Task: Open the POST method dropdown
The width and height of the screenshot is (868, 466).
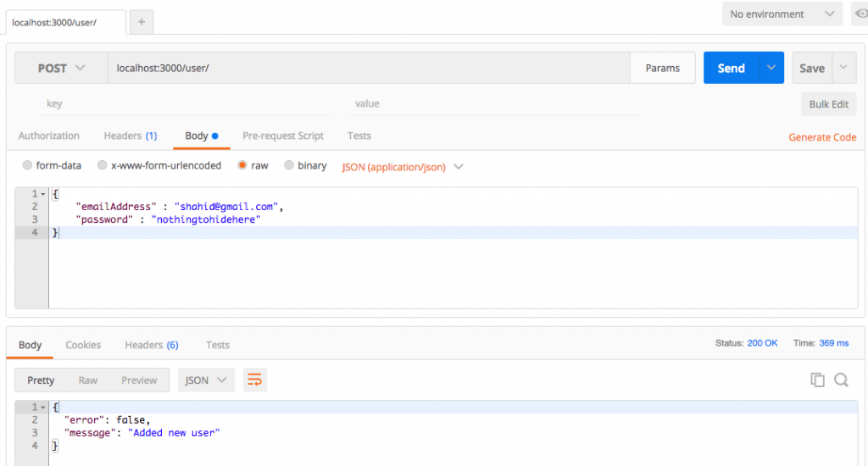Action: pos(61,68)
